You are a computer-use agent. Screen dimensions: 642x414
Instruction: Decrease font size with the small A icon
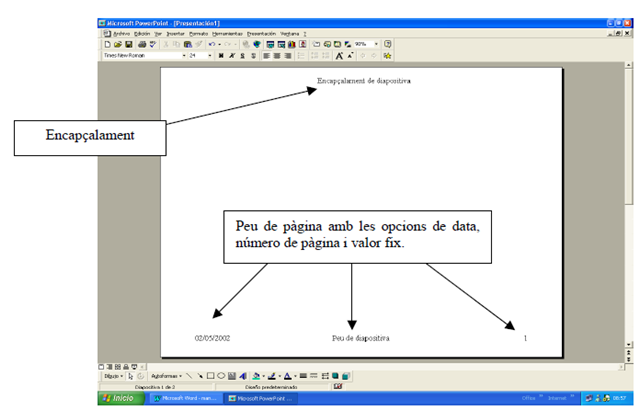click(x=350, y=56)
